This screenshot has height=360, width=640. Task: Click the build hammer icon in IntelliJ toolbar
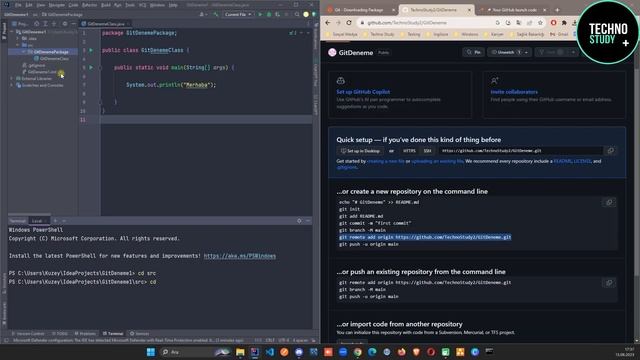point(216,14)
